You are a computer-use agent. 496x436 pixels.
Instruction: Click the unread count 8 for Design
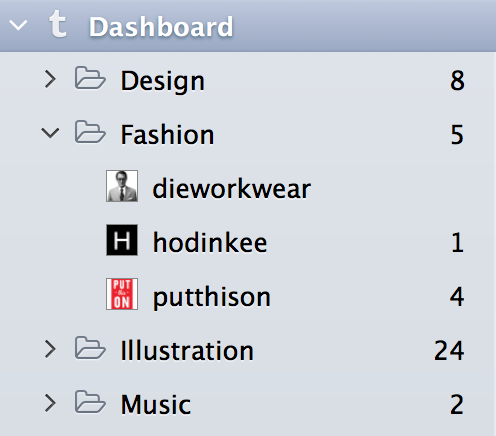(x=457, y=81)
